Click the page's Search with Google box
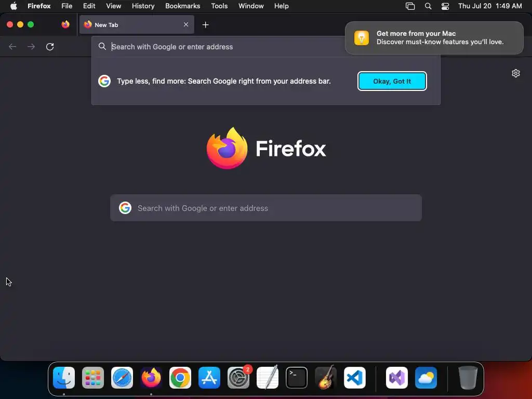 [x=266, y=208]
